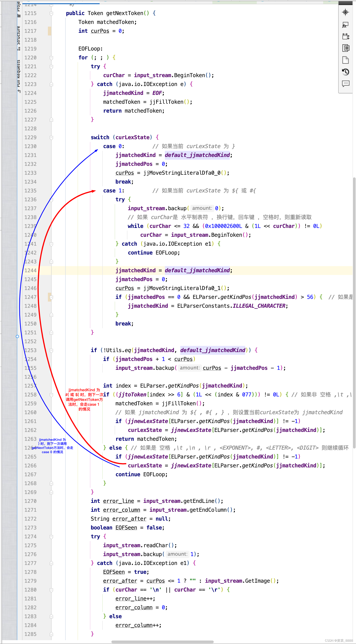Click line number 1228 in the gutter
The width and height of the screenshot is (356, 644).
tap(30, 128)
